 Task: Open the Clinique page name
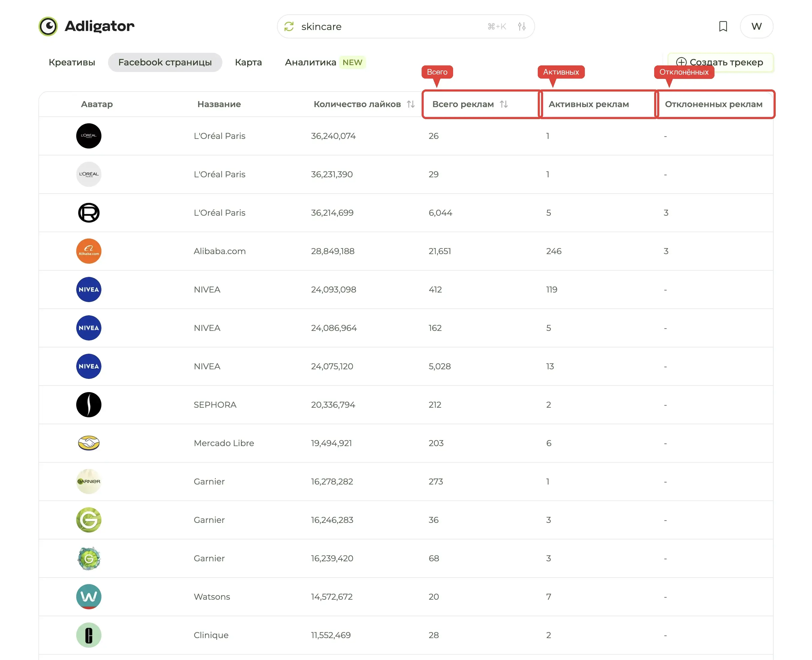[211, 635]
